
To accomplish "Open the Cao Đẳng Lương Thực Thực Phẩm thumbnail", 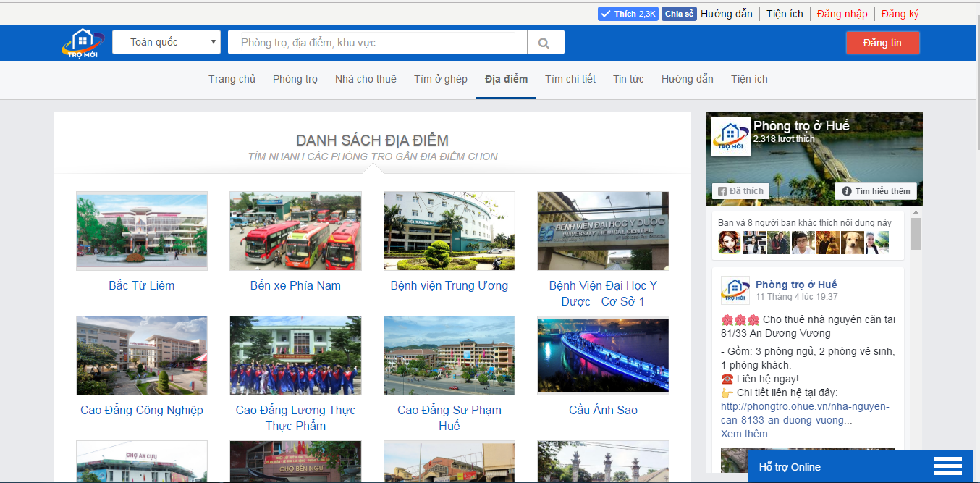I will pos(295,356).
